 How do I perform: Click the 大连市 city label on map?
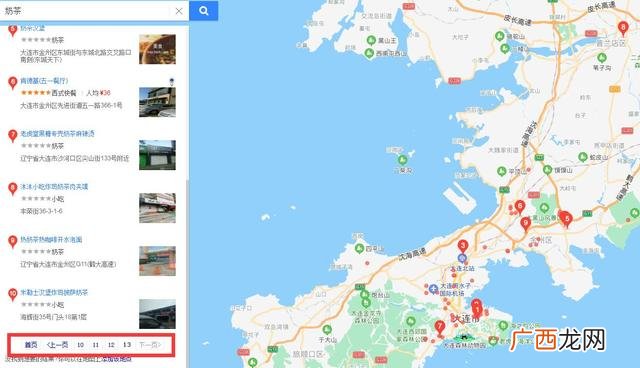pos(466,319)
